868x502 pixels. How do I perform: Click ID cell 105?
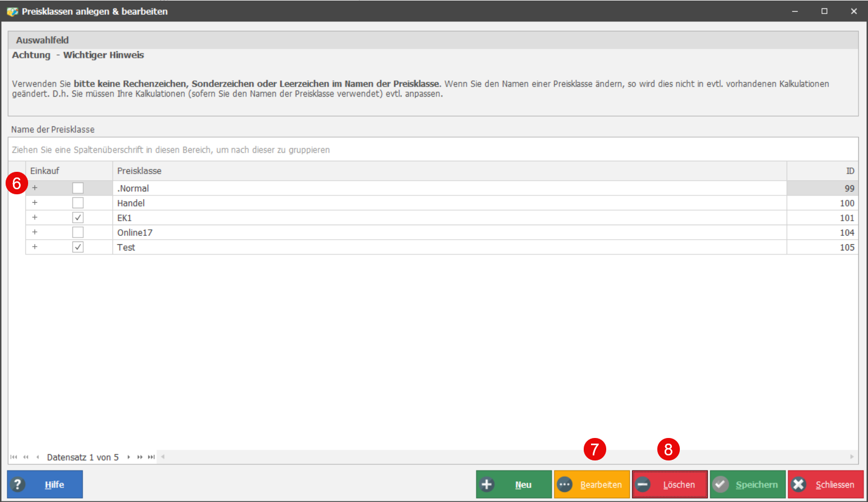822,247
